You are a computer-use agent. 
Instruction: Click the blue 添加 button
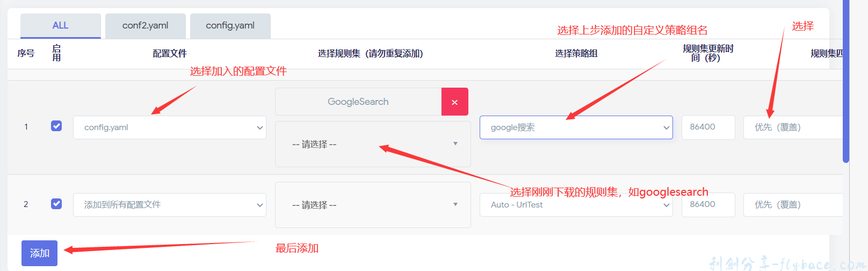click(39, 253)
